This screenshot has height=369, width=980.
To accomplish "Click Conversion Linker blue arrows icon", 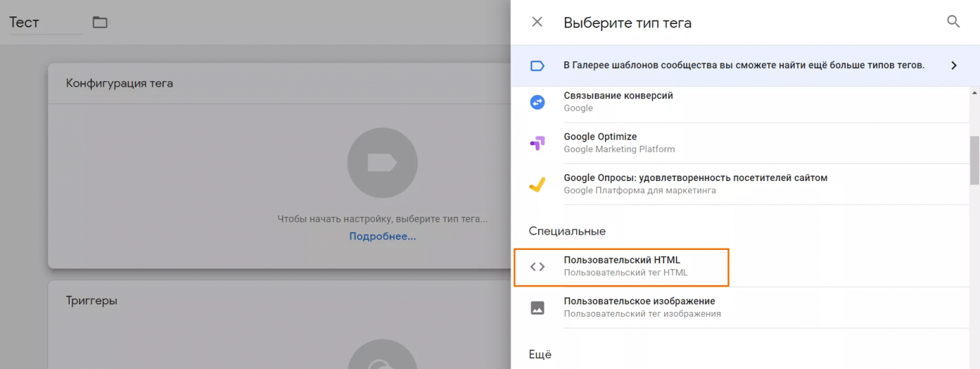I will point(537,102).
